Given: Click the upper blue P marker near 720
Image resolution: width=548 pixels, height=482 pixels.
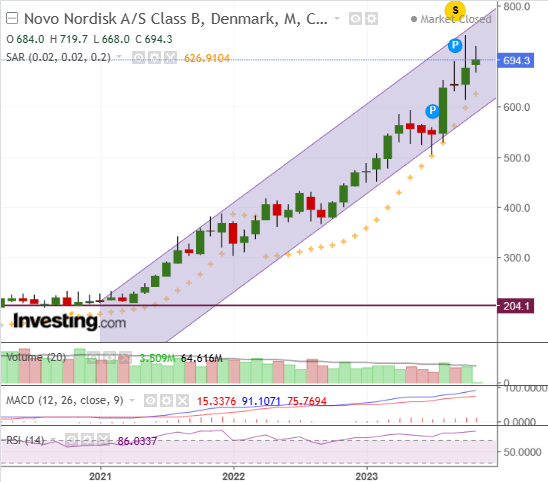Looking at the screenshot, I should click(x=455, y=45).
